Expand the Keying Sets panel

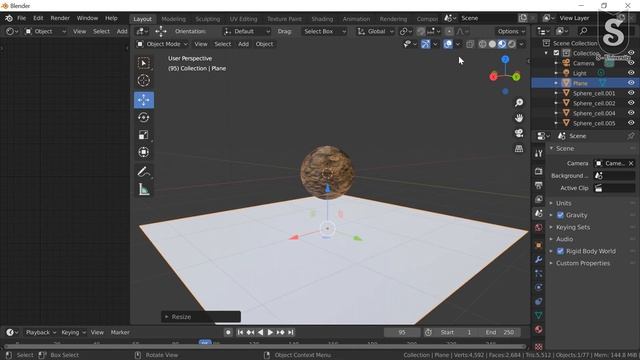coord(573,227)
